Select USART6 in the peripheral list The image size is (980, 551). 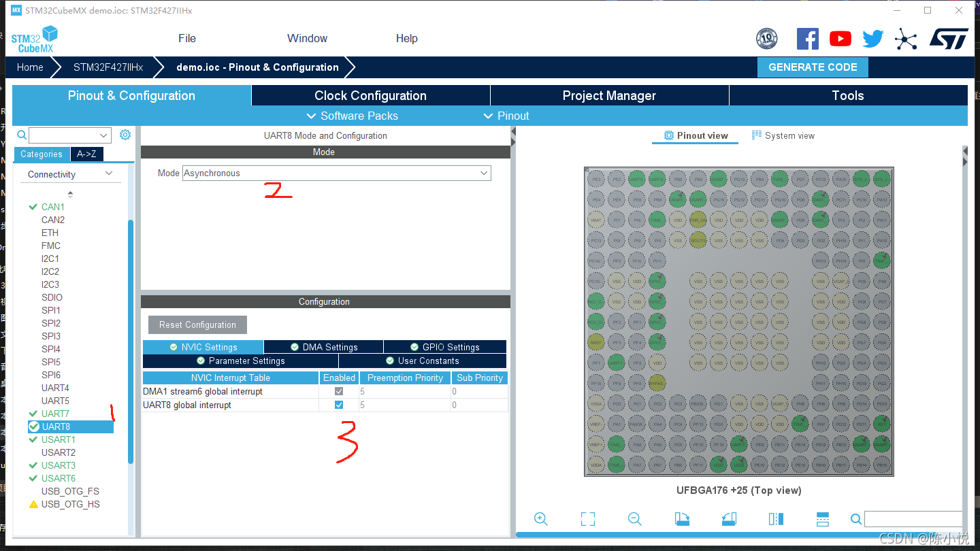pos(58,478)
